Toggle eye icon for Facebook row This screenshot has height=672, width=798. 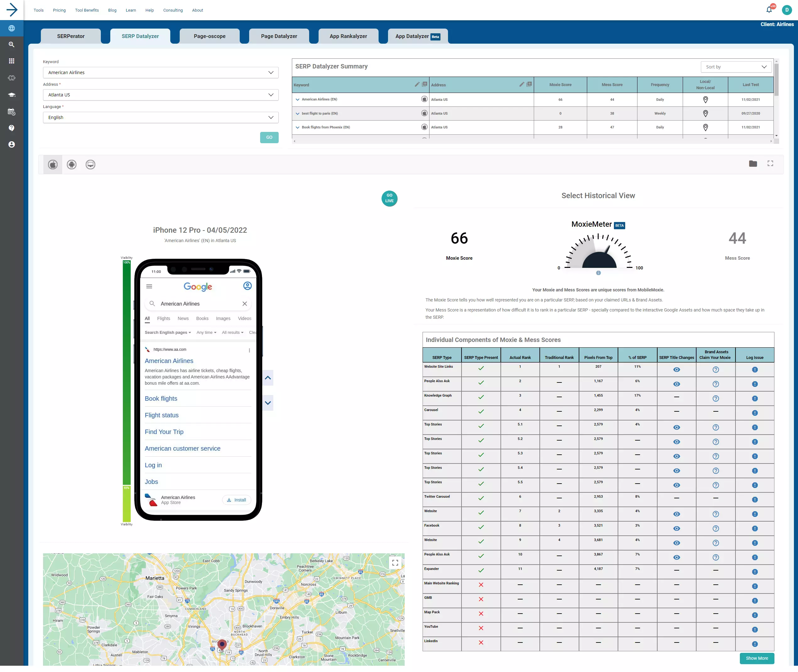tap(676, 529)
